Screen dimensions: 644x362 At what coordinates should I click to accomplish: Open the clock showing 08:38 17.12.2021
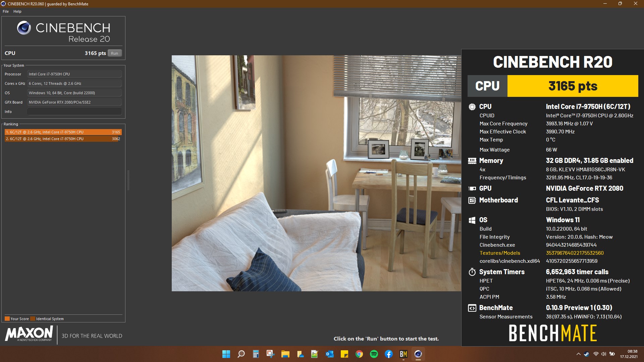(629, 354)
